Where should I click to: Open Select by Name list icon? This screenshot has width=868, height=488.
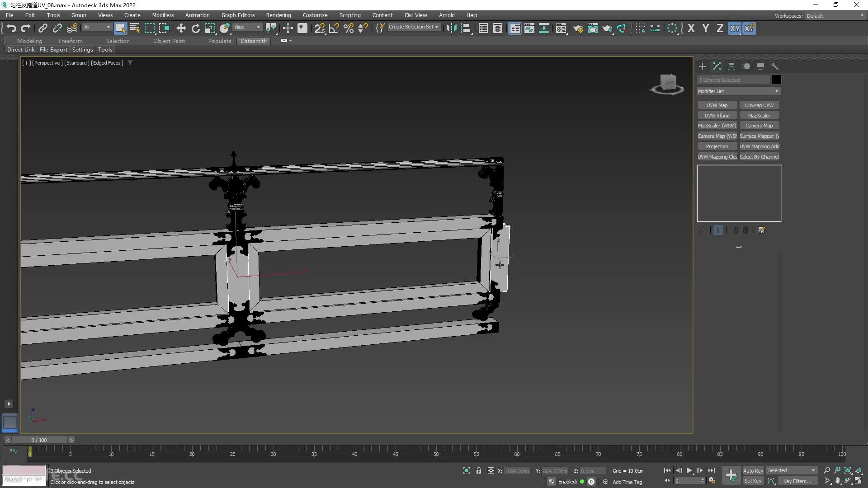click(135, 28)
